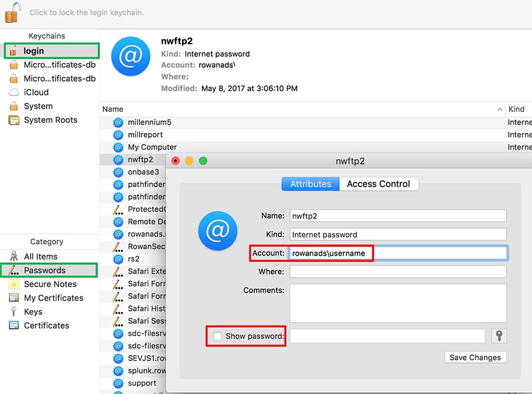This screenshot has width=532, height=394.
Task: Enable the Show password checkbox
Action: click(218, 336)
